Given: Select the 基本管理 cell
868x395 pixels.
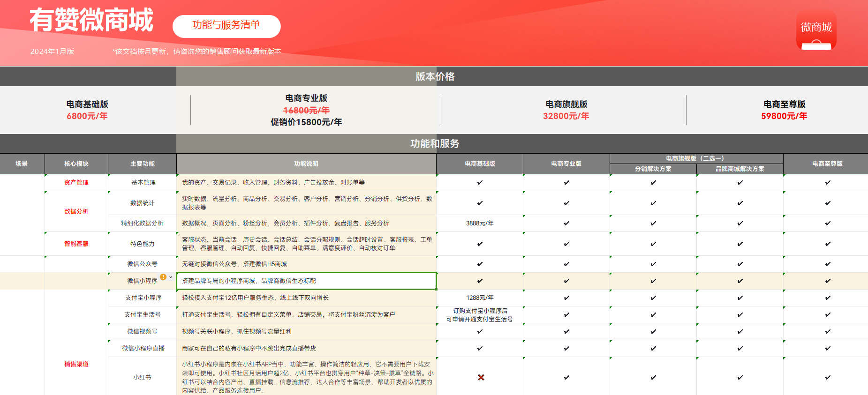Looking at the screenshot, I should click(143, 182).
